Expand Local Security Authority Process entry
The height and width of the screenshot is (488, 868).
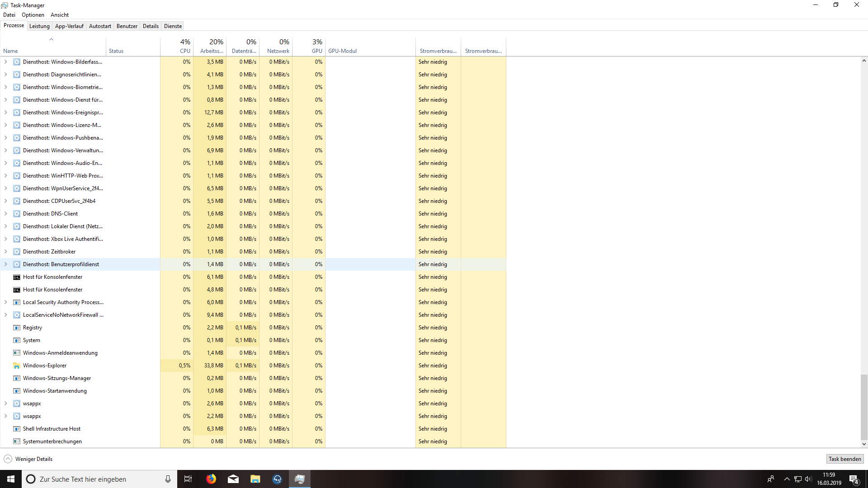coord(6,302)
